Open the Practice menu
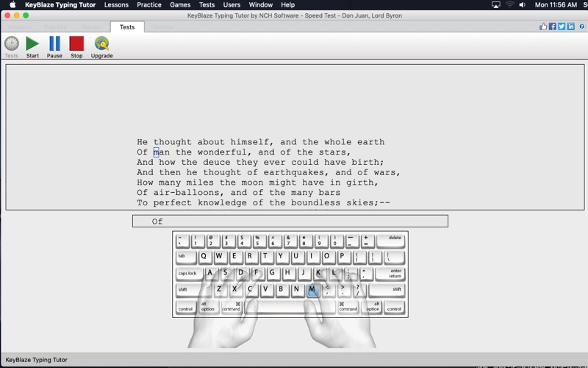The height and width of the screenshot is (368, 588). pyautogui.click(x=149, y=5)
